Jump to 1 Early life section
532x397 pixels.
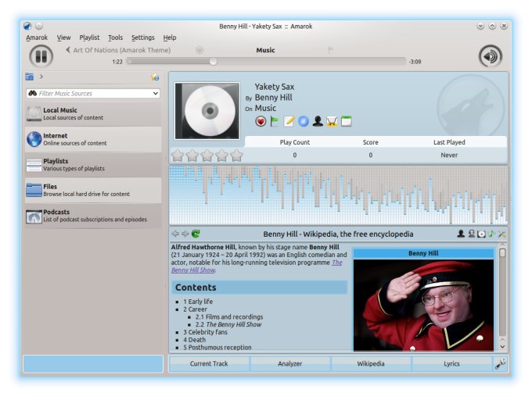coord(198,302)
